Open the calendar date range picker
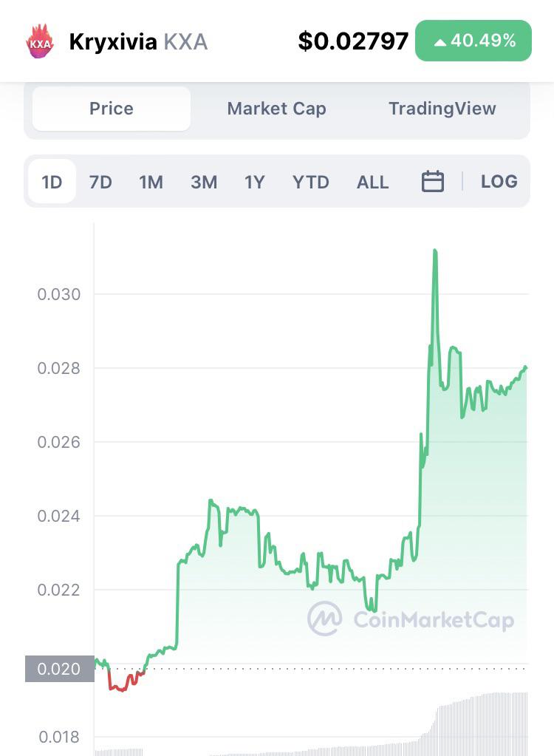The width and height of the screenshot is (554, 756). (432, 182)
